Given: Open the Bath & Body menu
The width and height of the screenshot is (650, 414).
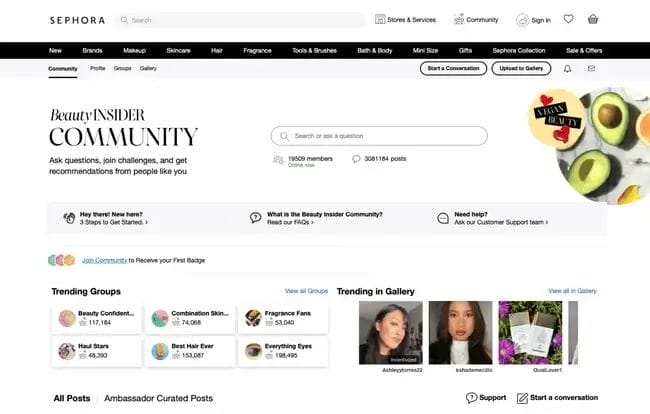Looking at the screenshot, I should (375, 51).
